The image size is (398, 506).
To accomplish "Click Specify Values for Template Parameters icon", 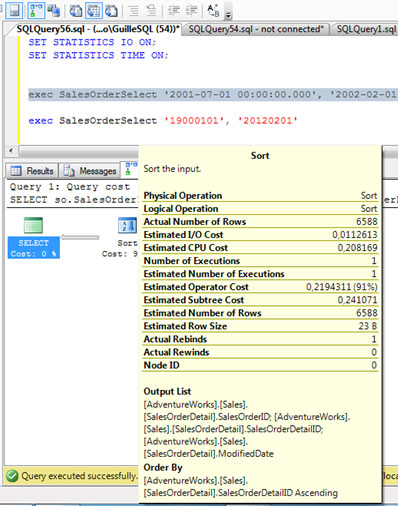I will coord(213,11).
